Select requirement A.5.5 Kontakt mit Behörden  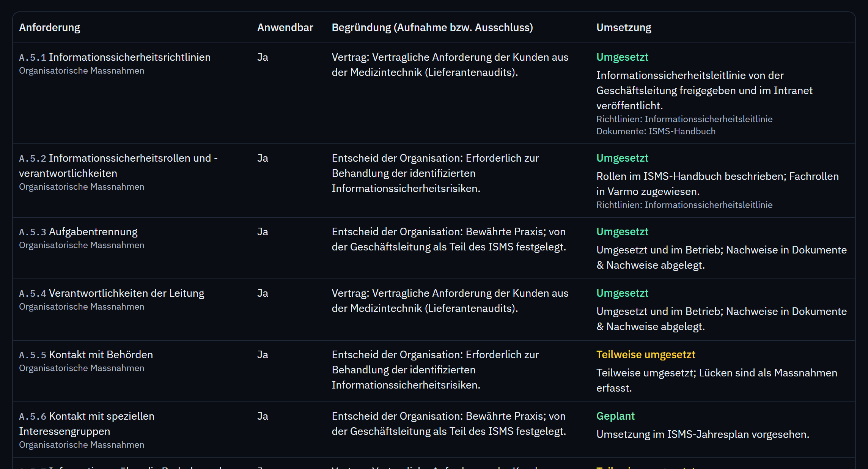[86, 355]
